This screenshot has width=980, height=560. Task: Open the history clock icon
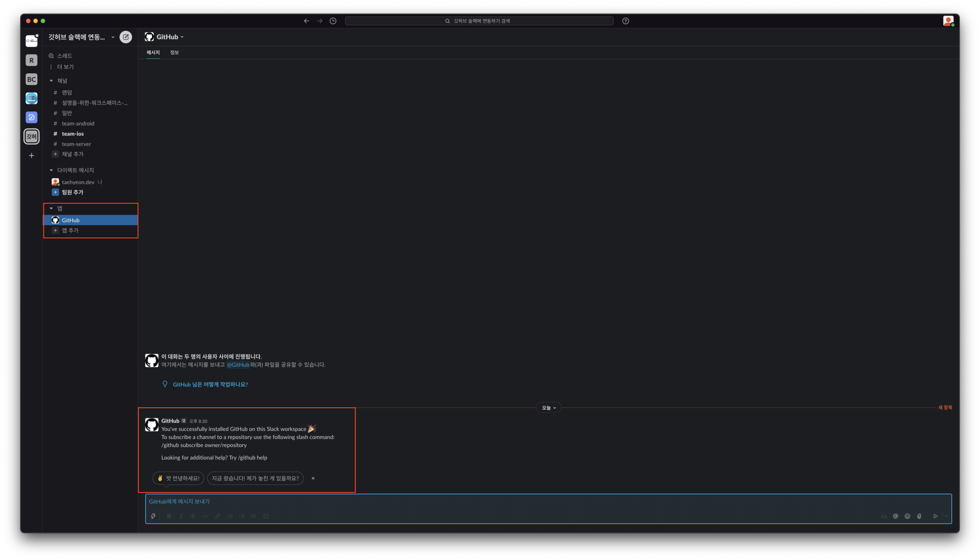click(x=333, y=21)
